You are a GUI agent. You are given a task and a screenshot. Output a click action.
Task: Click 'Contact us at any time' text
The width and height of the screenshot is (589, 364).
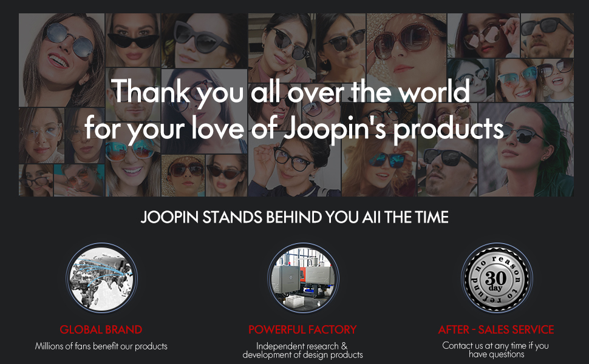tap(495, 349)
